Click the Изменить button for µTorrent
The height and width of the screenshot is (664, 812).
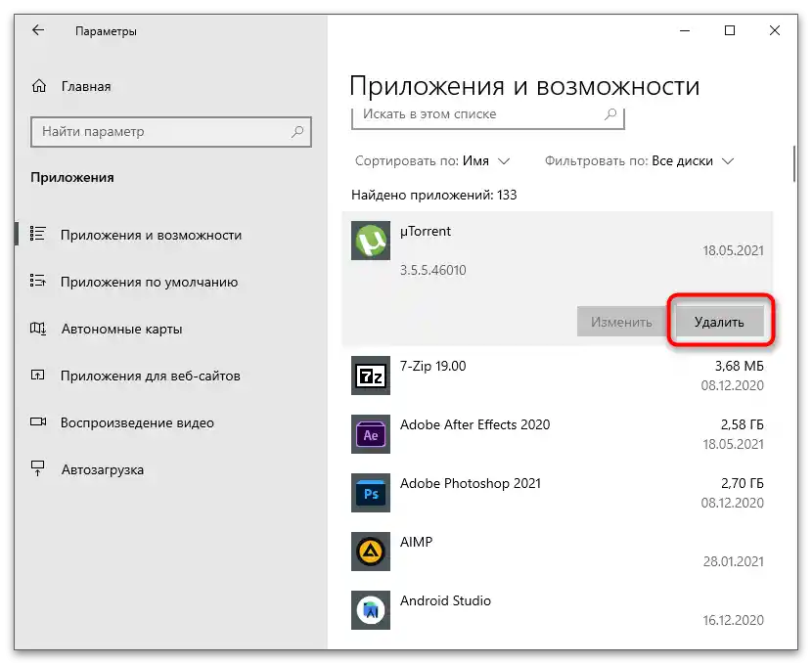tap(621, 322)
